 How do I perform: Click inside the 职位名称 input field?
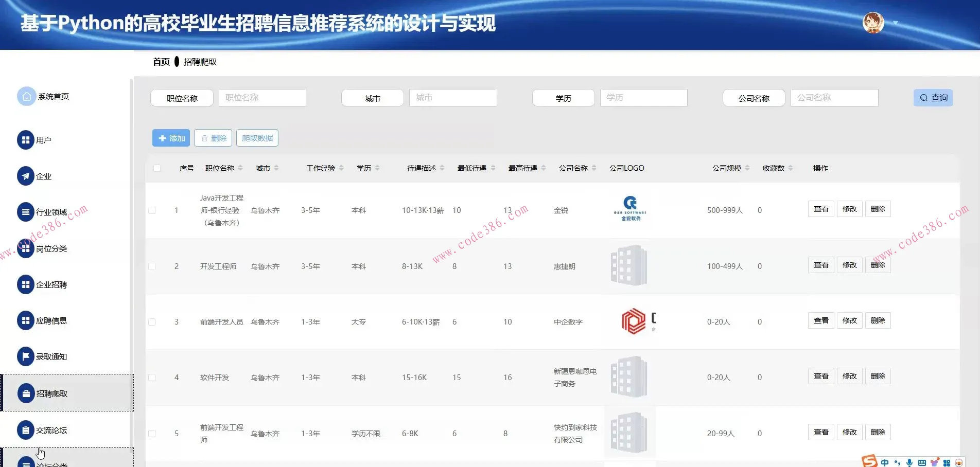click(x=262, y=98)
